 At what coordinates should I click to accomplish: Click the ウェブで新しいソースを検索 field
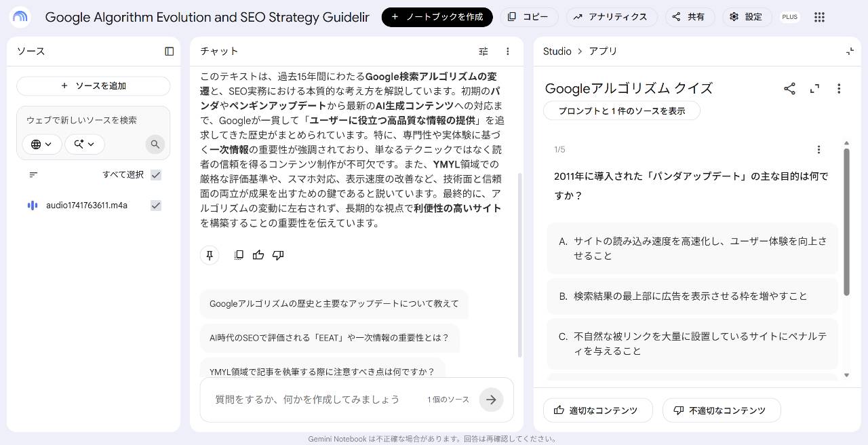pos(94,120)
